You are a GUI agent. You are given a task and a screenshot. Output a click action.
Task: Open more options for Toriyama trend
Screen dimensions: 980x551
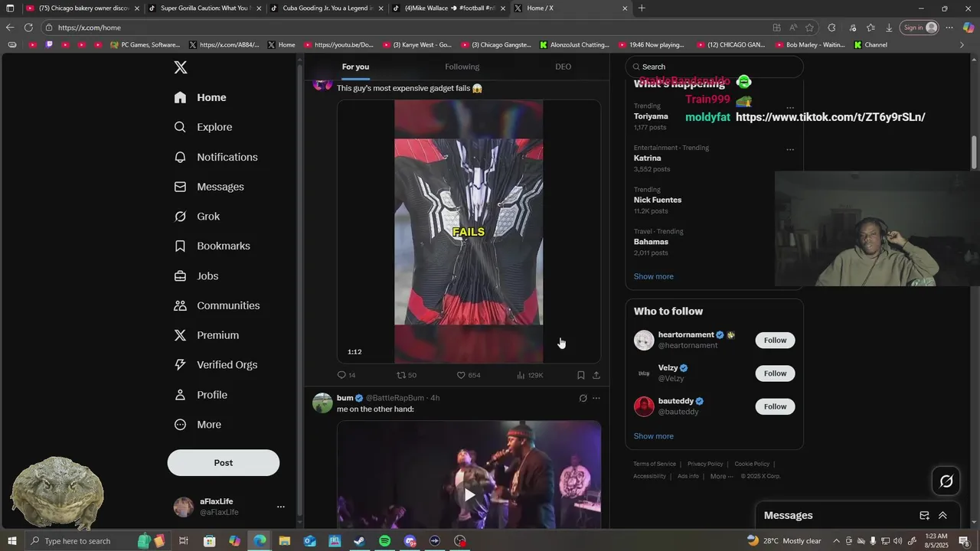(790, 107)
